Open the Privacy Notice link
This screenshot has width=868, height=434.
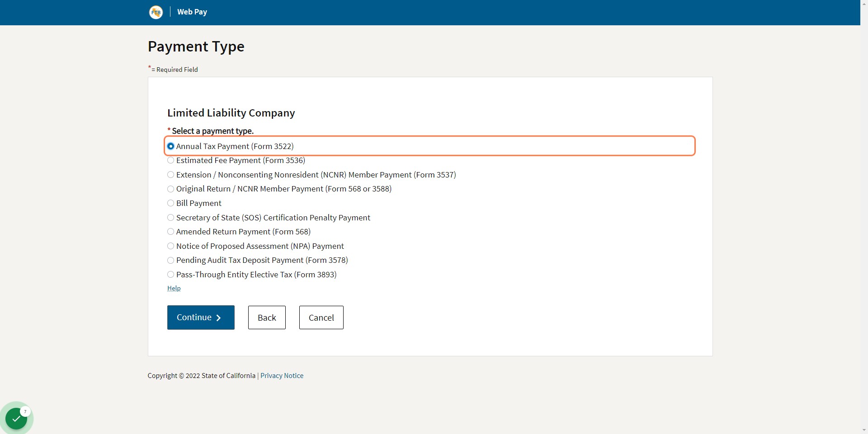[282, 376]
